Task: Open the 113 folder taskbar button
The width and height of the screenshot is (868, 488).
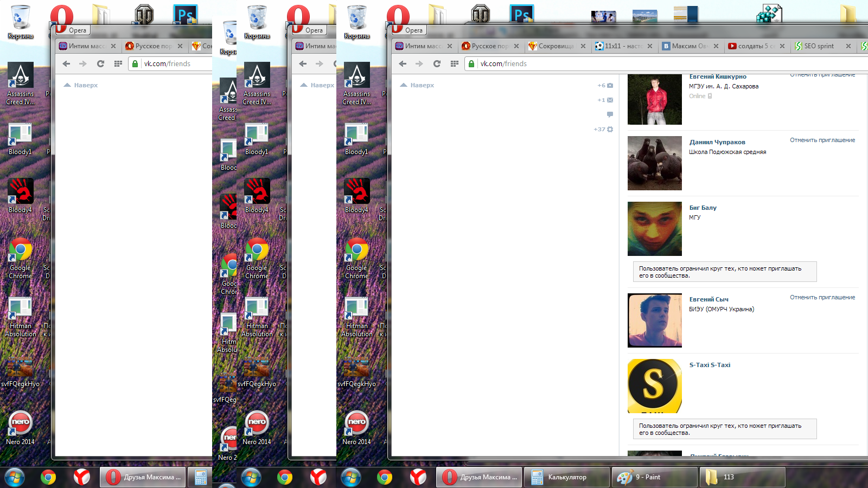Action: click(742, 477)
